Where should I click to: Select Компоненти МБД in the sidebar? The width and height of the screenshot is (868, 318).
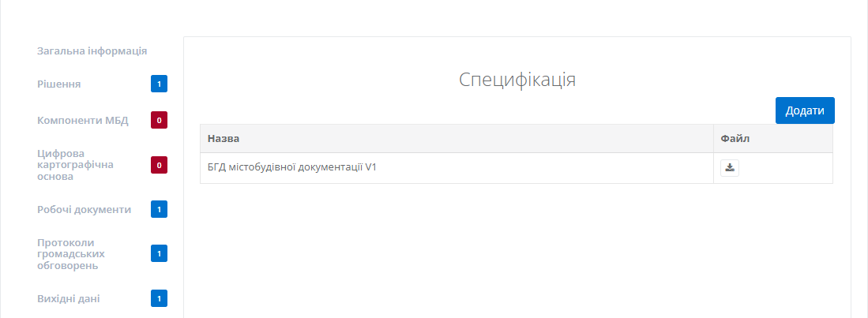coord(83,121)
